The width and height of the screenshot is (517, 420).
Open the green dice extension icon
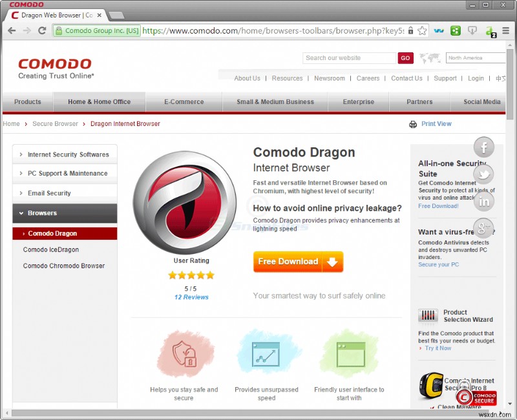[x=456, y=30]
